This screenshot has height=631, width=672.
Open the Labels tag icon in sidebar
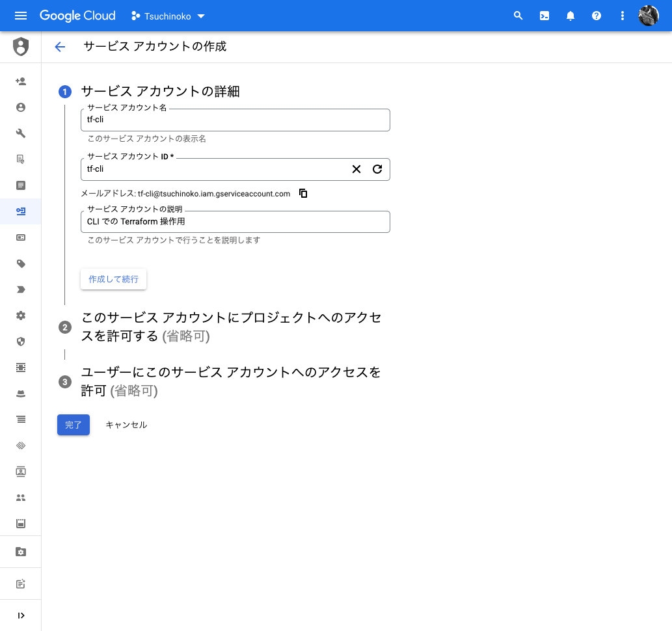tap(21, 263)
